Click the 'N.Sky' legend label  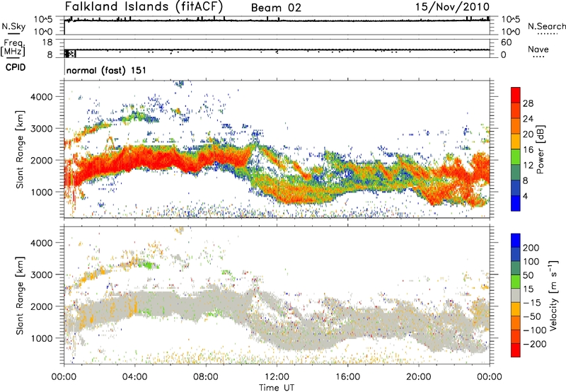13,26
